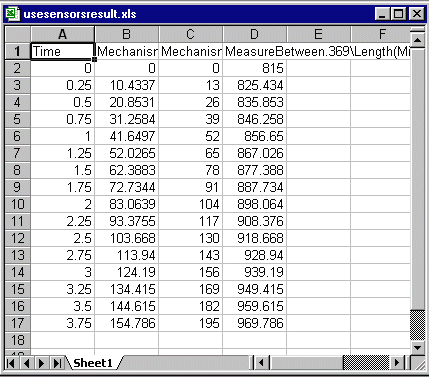Click the vertical scrollbar up arrow
This screenshot has width=429, height=377.
417,40
